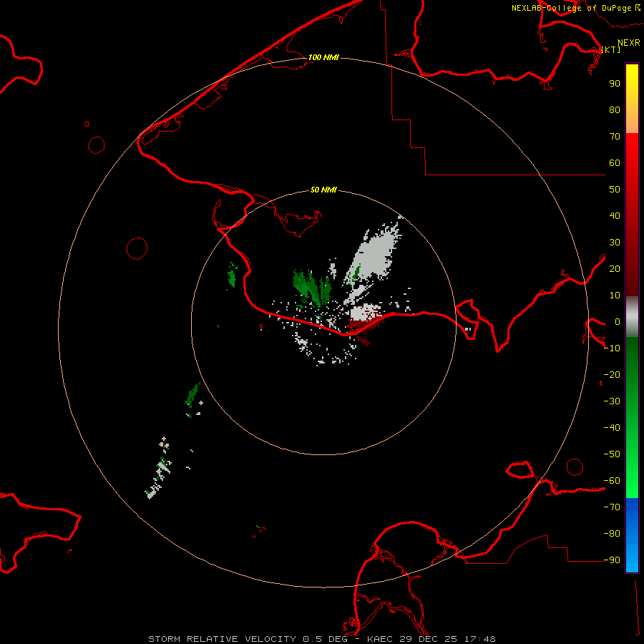Click the blue bottom segment of the colorbar
The width and height of the screenshot is (644, 644).
click(x=632, y=535)
